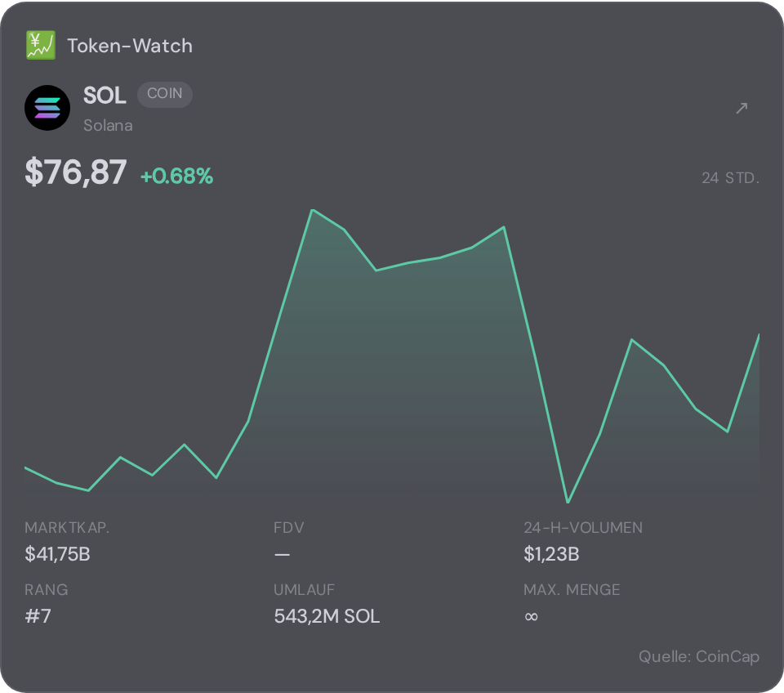
Task: Click the $1,23B volume value
Action: [551, 554]
